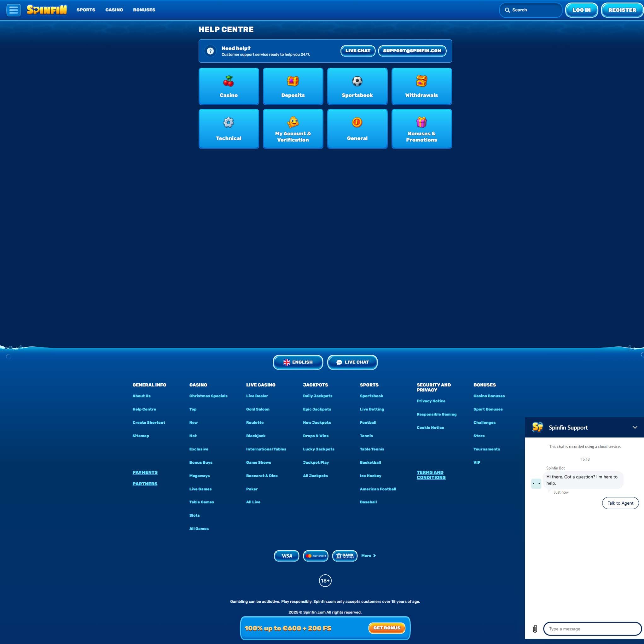Image resolution: width=644 pixels, height=644 pixels.
Task: Open the Sports nav menu item
Action: click(86, 10)
